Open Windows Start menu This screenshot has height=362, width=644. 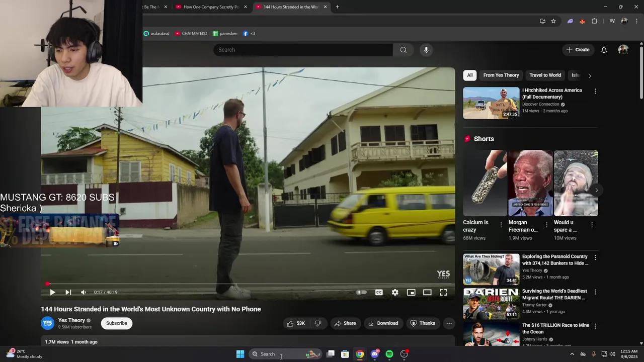pyautogui.click(x=240, y=354)
